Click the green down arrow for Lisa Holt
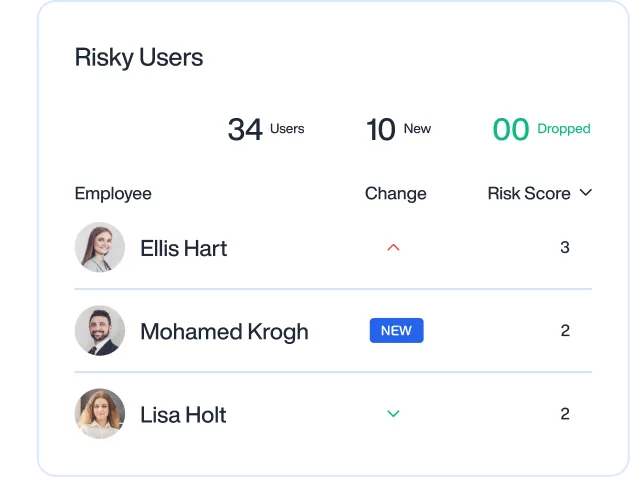 393,414
